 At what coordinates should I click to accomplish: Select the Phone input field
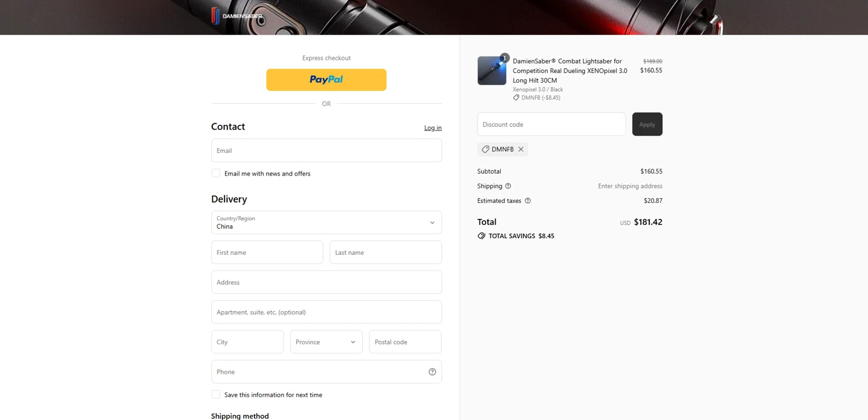pos(326,372)
